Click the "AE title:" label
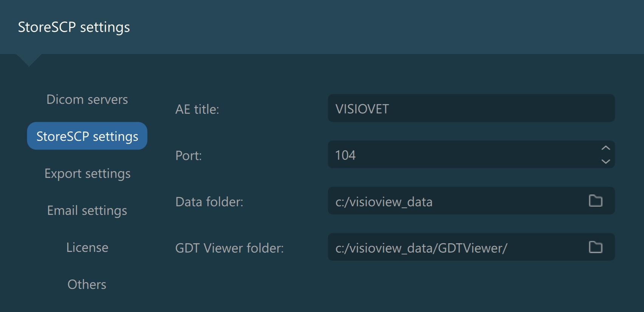The width and height of the screenshot is (644, 312). click(x=197, y=109)
